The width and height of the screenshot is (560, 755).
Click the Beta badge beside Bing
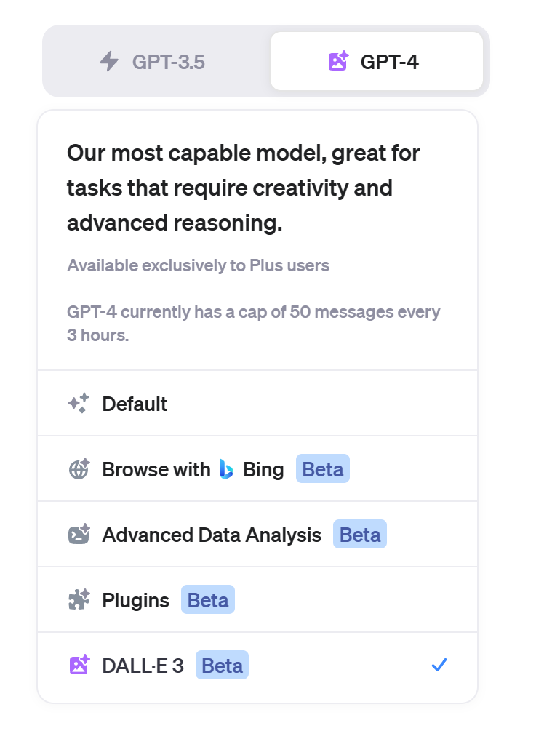(x=323, y=469)
